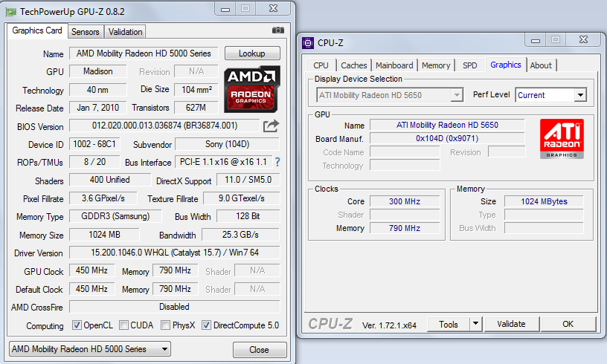Open the Mainboard tab
607x364 pixels.
point(394,65)
